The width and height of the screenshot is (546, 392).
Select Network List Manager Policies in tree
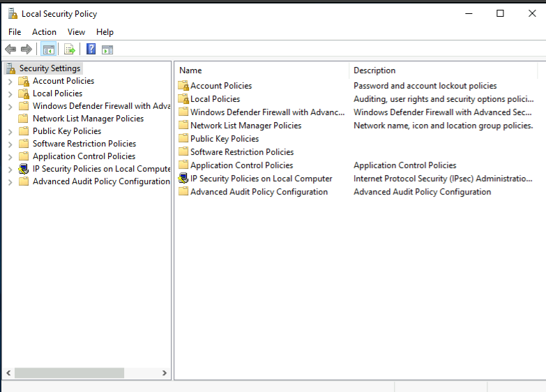[88, 119]
